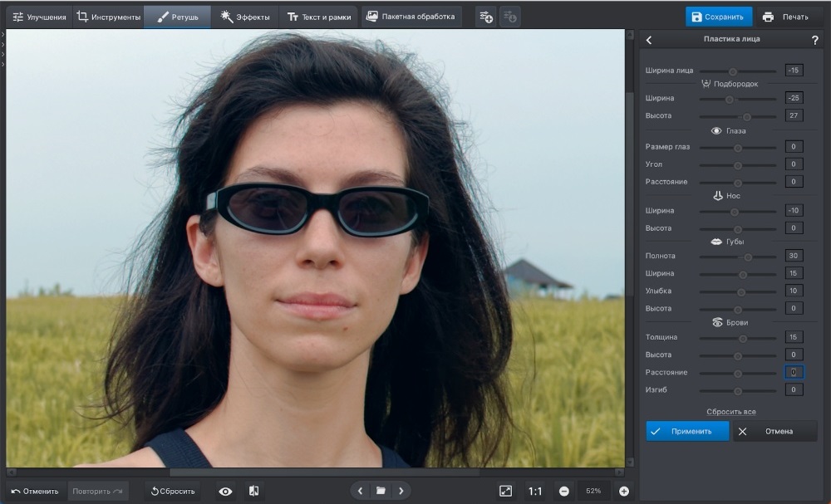831x504 pixels.
Task: Click the Ширина лица slider handle
Action: (x=732, y=71)
